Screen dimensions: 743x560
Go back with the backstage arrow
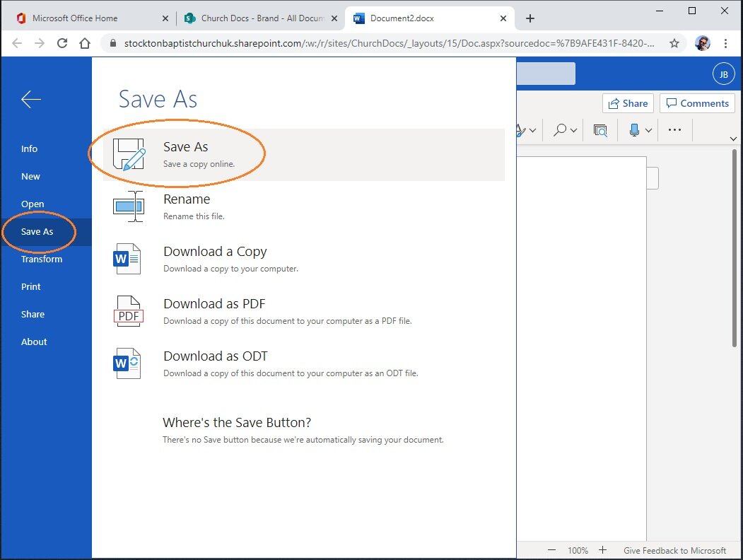31,99
